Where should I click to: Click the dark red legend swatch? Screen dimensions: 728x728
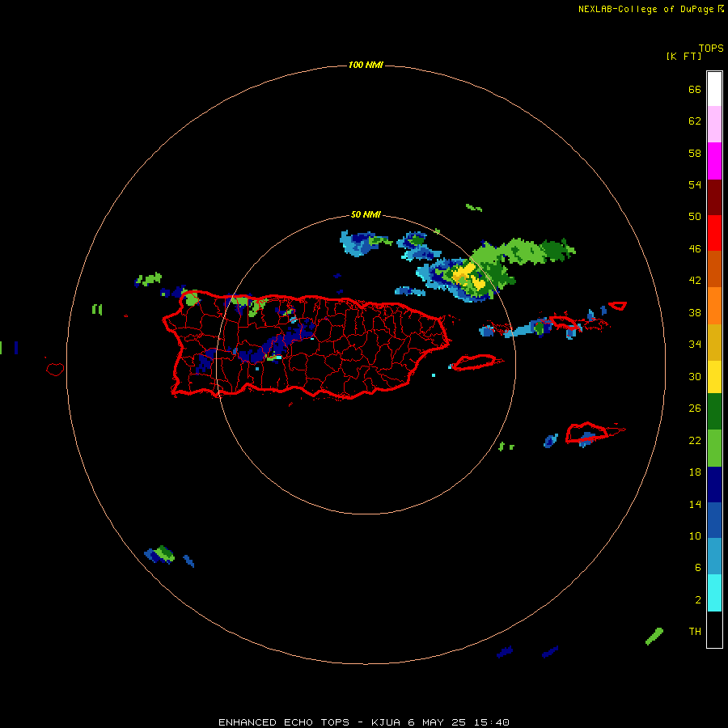(x=714, y=197)
